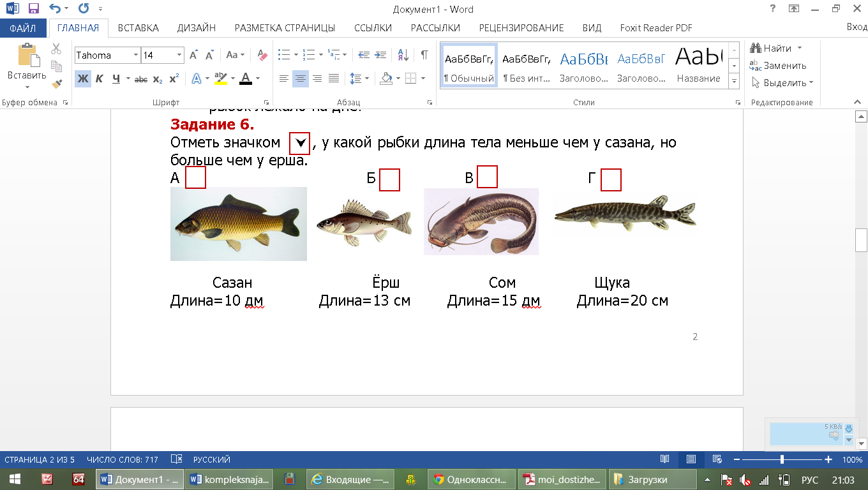Viewport: 868px width, 490px height.
Task: Undo last action in Quick Access toolbar
Action: coord(55,9)
